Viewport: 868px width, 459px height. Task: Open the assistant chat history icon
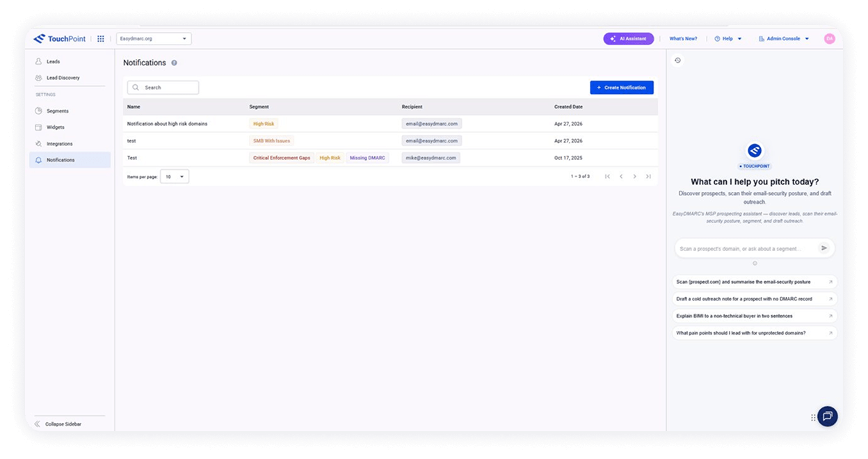tap(677, 61)
